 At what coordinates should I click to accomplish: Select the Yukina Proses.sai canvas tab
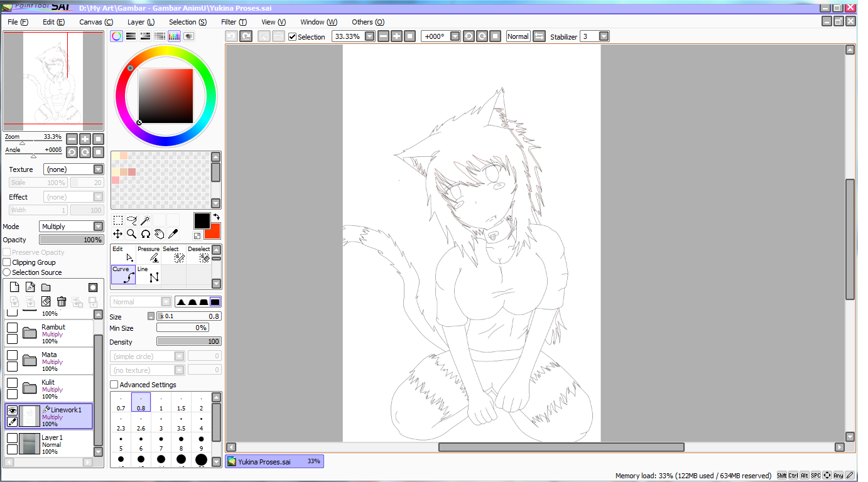pos(274,461)
